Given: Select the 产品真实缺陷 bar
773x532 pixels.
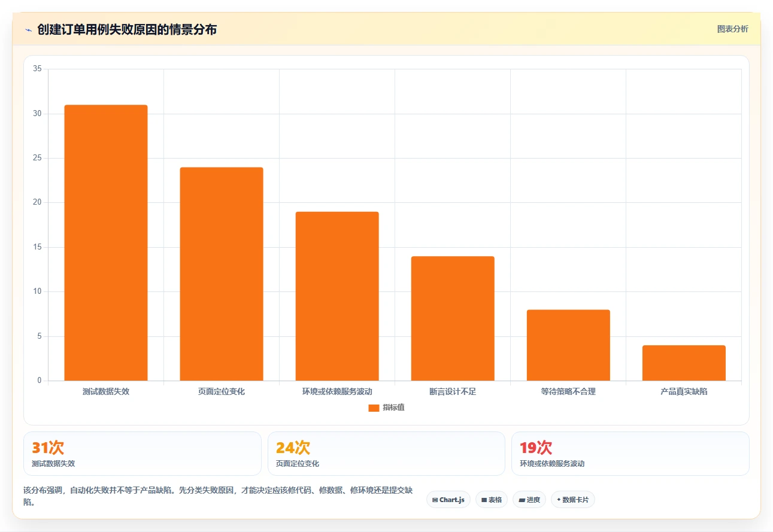Looking at the screenshot, I should click(684, 363).
